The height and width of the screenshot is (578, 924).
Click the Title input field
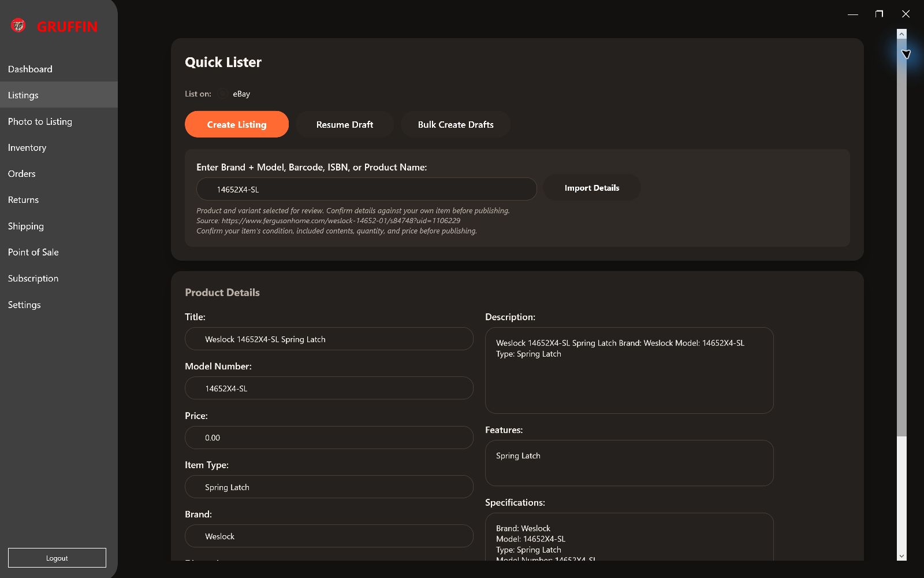[329, 339]
